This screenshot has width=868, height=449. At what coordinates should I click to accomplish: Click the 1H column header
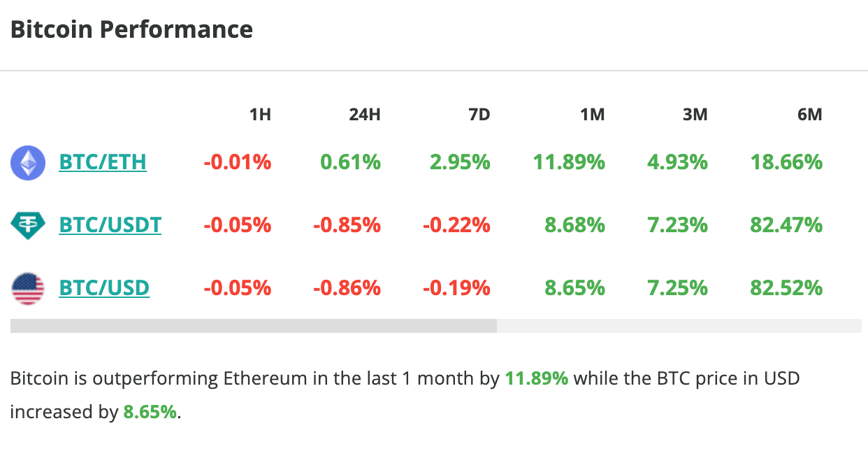click(259, 114)
